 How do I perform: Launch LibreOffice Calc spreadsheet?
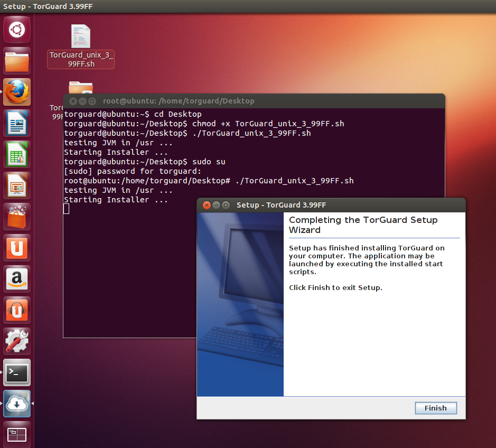(x=17, y=154)
